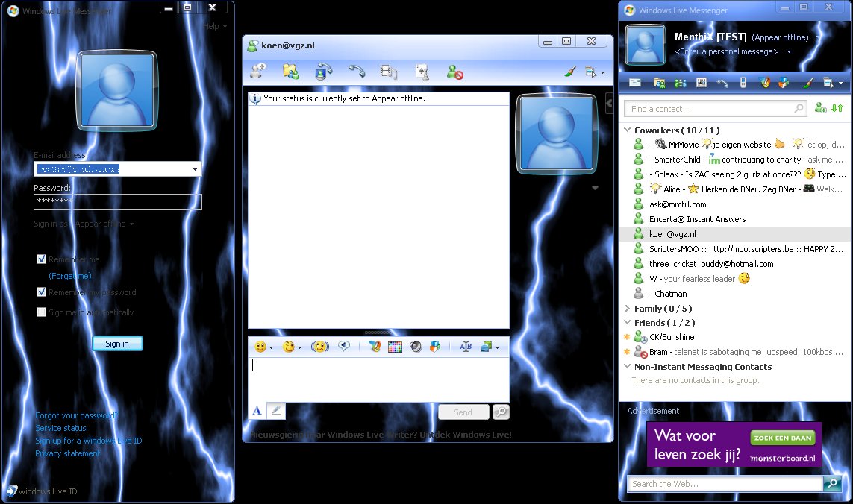Click the speaker icon in chat toolbar
The image size is (853, 504).
tap(416, 347)
